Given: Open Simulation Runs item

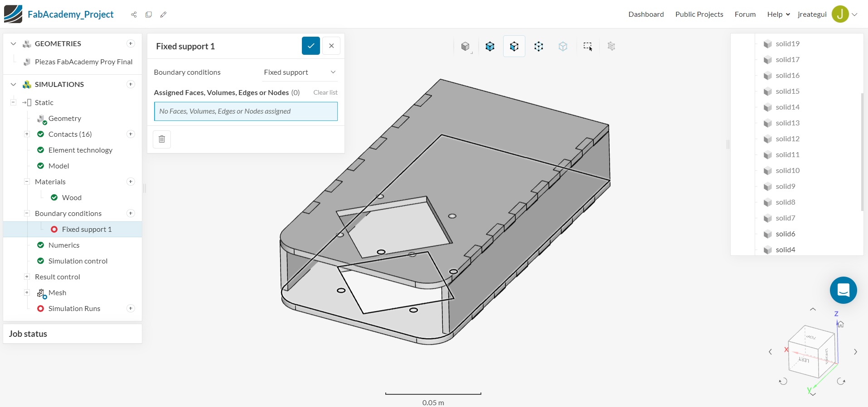Looking at the screenshot, I should pos(74,309).
